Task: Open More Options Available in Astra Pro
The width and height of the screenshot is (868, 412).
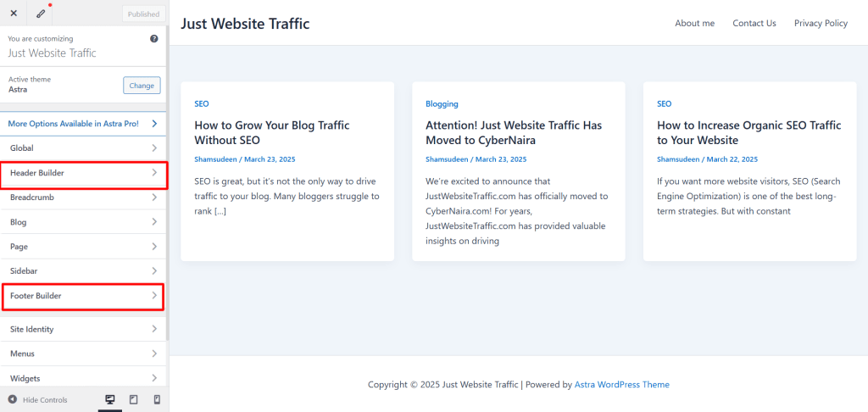Action: pos(83,124)
